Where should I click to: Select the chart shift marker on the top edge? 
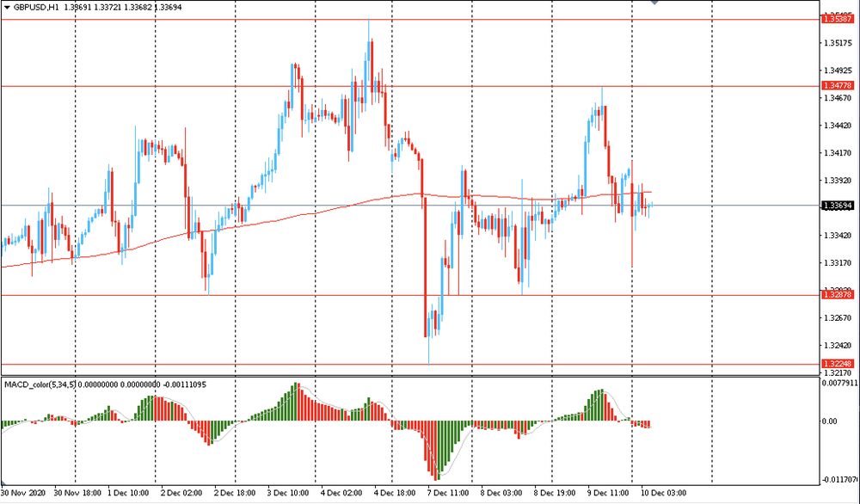pos(654,3)
